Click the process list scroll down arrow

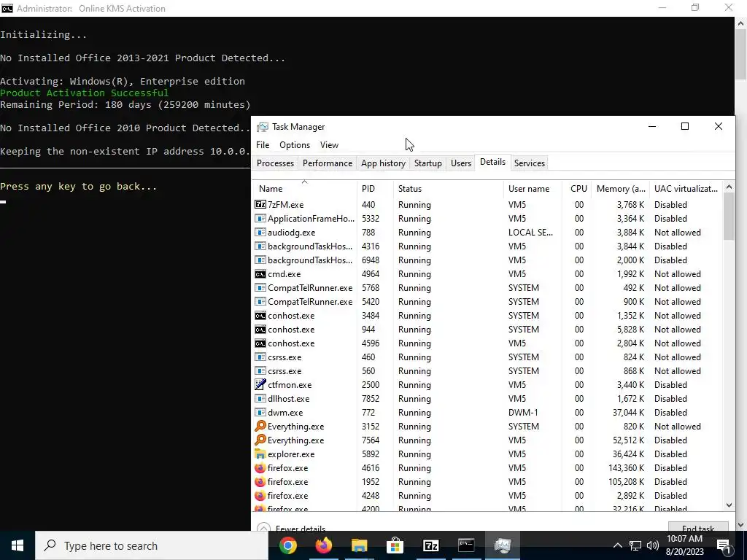pyautogui.click(x=729, y=505)
